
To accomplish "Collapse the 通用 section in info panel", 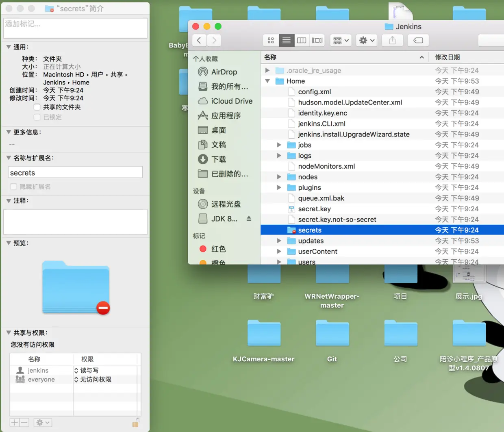I will [9, 47].
